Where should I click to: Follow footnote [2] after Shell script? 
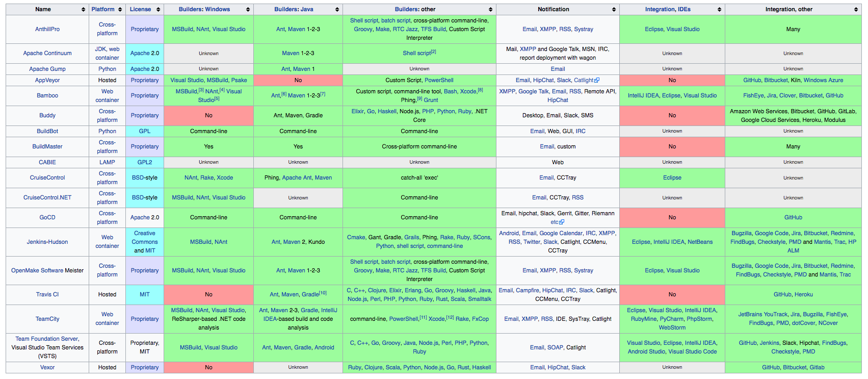point(434,52)
